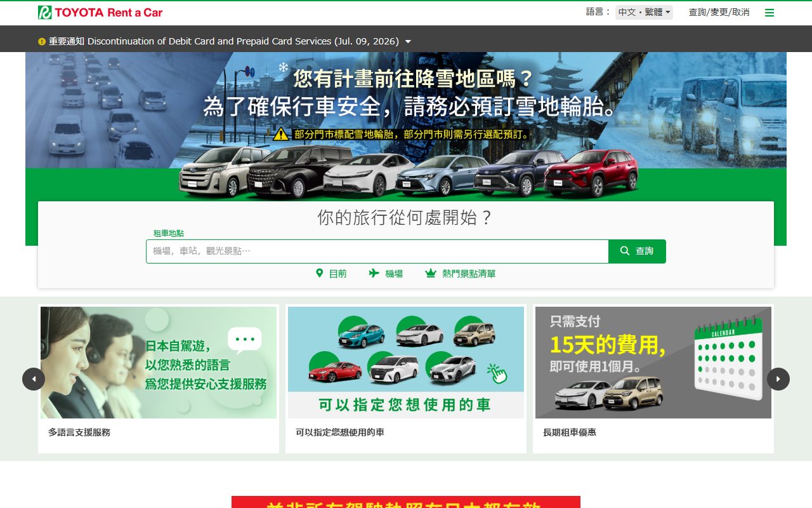Screen dimensions: 812x508
Task: Click the location pin icon for 目前
Action: [320, 273]
